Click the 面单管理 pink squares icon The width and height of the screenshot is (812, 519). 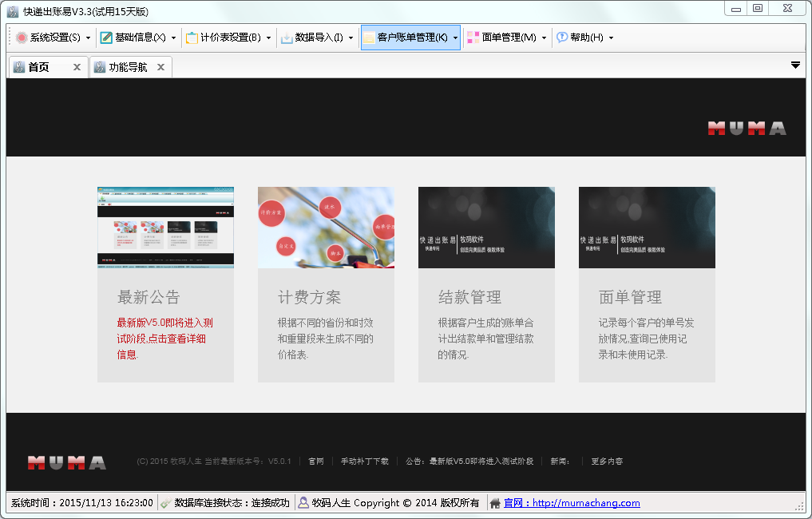coord(473,38)
